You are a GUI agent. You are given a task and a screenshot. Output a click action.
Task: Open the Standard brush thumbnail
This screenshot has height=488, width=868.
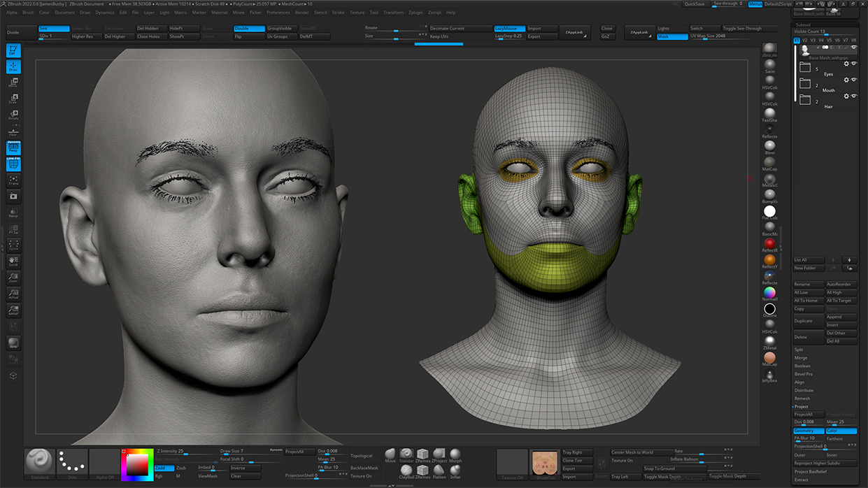39,463
